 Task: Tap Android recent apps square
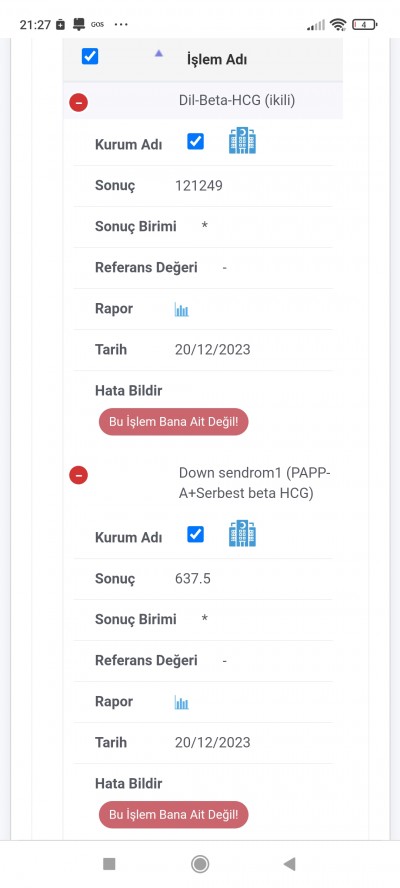click(x=109, y=864)
